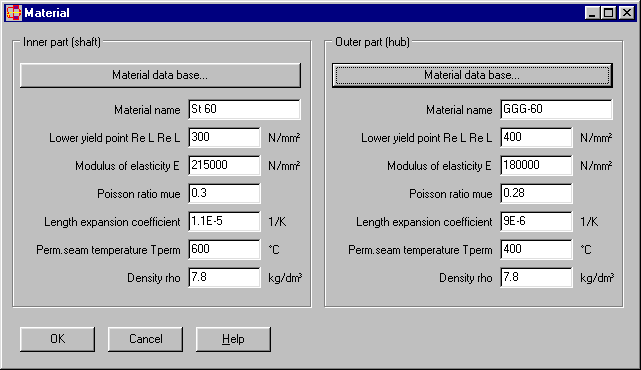This screenshot has width=641, height=370.
Task: Edit hub Perm.seam temperature field 400
Action: click(536, 249)
